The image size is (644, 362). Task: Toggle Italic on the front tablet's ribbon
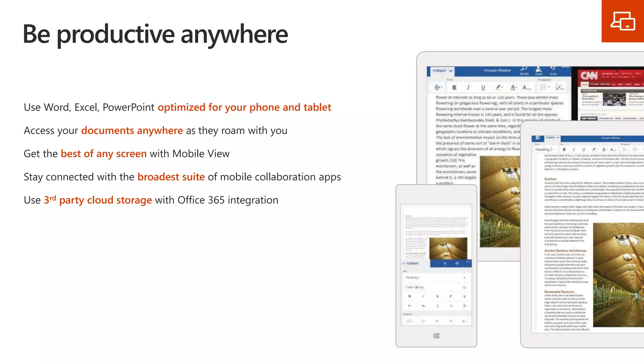pyautogui.click(x=574, y=150)
